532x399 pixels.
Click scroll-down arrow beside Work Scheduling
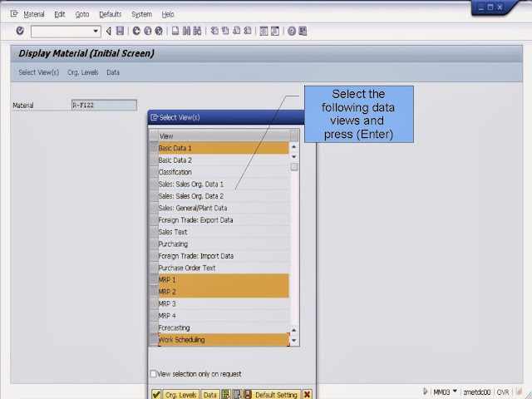tap(293, 340)
